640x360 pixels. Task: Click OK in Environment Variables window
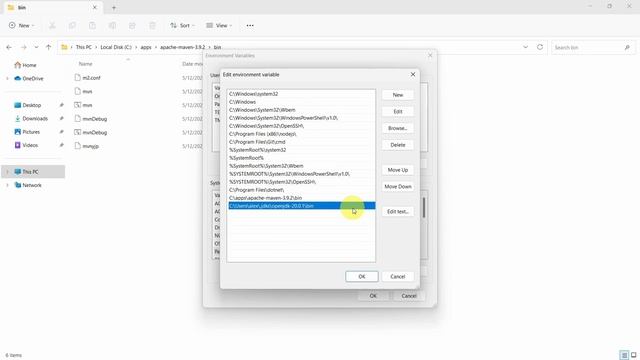[373, 296]
